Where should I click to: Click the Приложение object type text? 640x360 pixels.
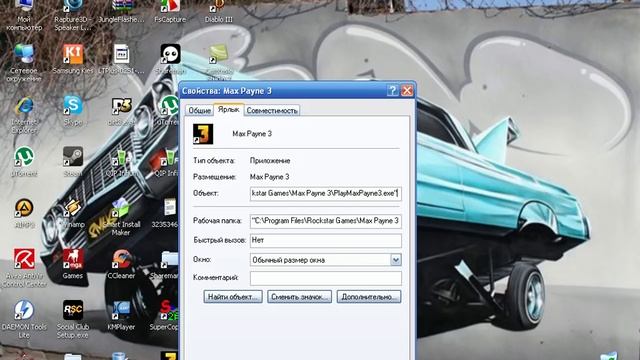[270, 160]
